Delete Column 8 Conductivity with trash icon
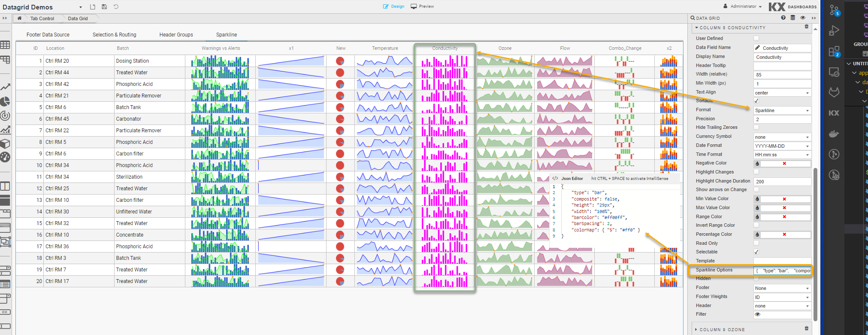Image resolution: width=868 pixels, height=335 pixels. [806, 27]
